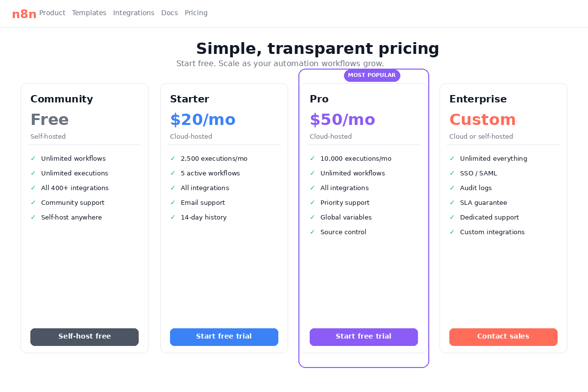The height and width of the screenshot is (392, 588).
Task: Navigate to Docs from the top menu
Action: pos(170,13)
